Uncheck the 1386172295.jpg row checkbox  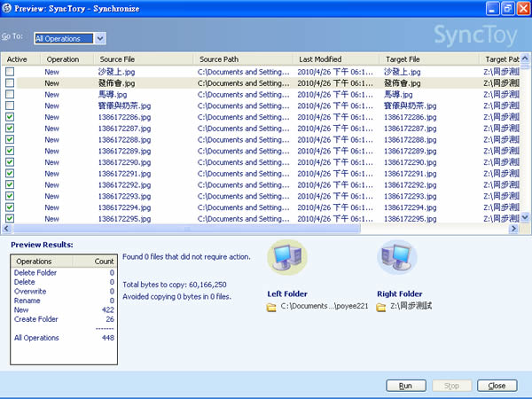point(10,218)
